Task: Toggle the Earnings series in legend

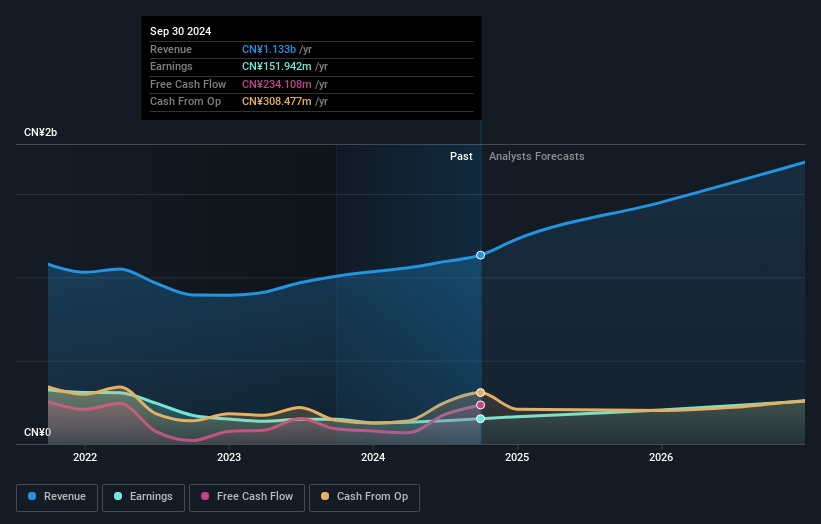Action: (x=142, y=497)
